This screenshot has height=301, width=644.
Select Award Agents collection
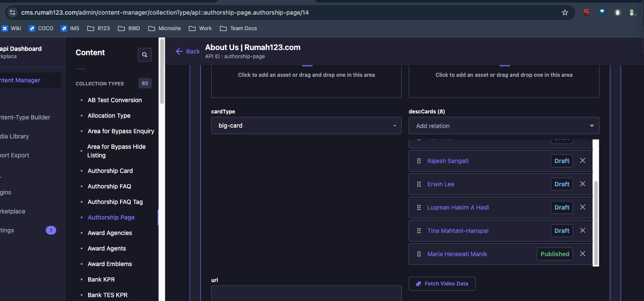click(x=107, y=248)
